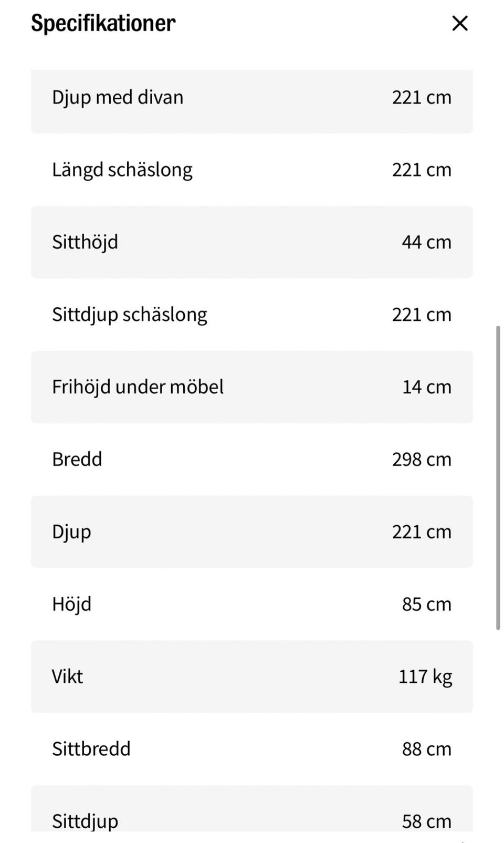Click the 221 cm value beside Längd schäslong
The height and width of the screenshot is (843, 504).
pos(422,170)
